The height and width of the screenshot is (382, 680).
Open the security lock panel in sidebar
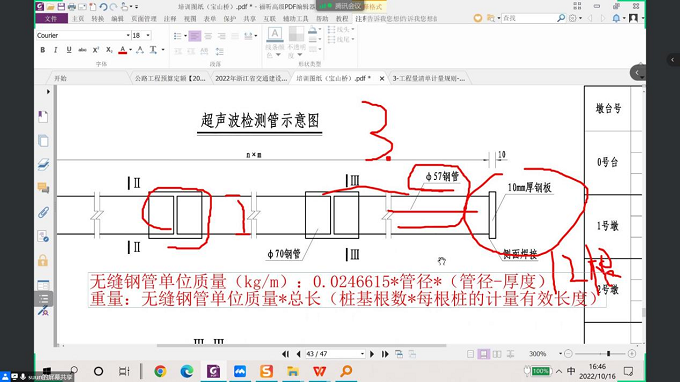[x=43, y=261]
